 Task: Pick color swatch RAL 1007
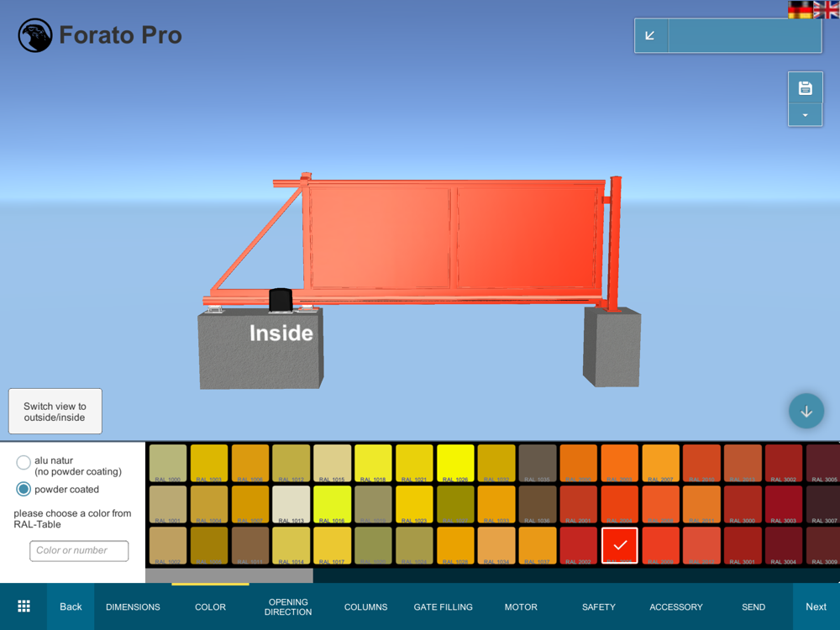[x=250, y=504]
